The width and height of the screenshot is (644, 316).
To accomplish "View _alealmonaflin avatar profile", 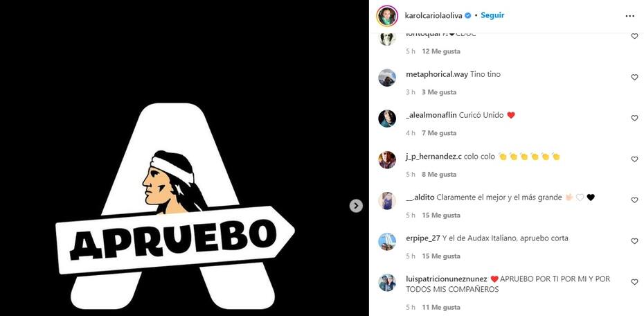I will coord(387,119).
